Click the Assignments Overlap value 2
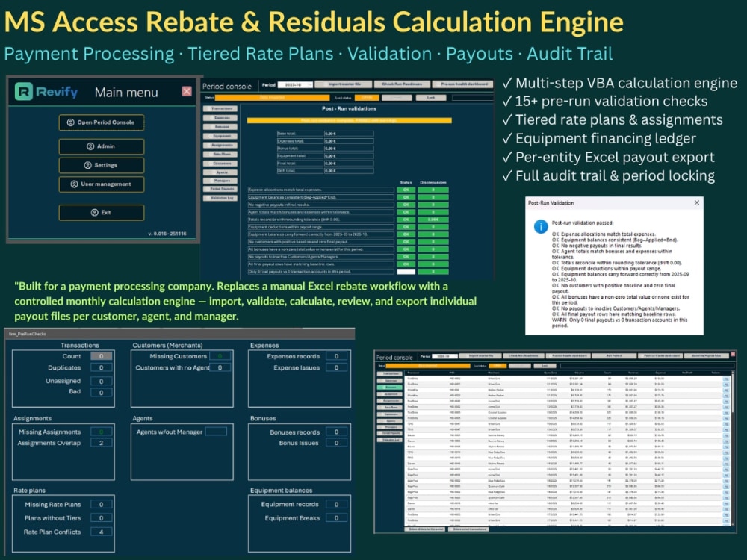The width and height of the screenshot is (747, 560). coord(101,443)
